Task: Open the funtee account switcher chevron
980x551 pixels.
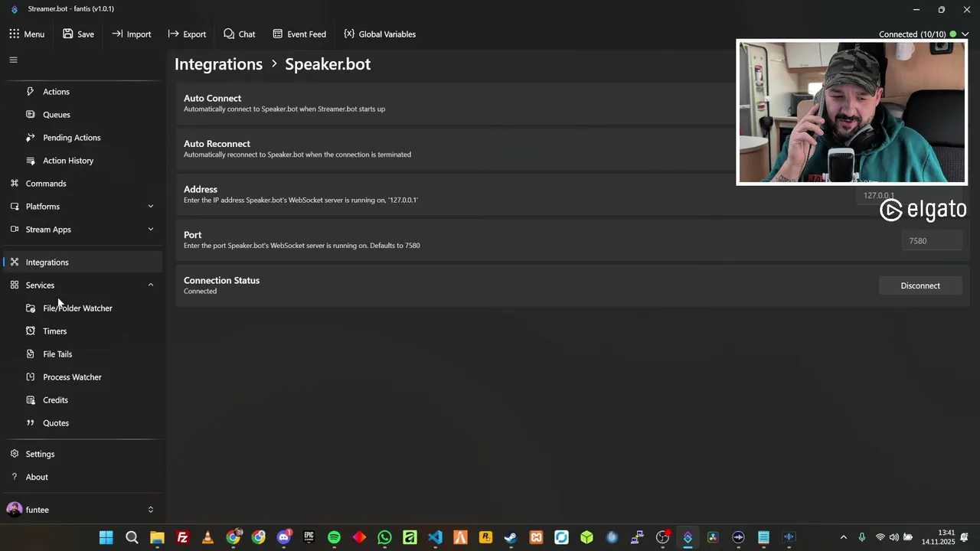Action: (x=150, y=510)
